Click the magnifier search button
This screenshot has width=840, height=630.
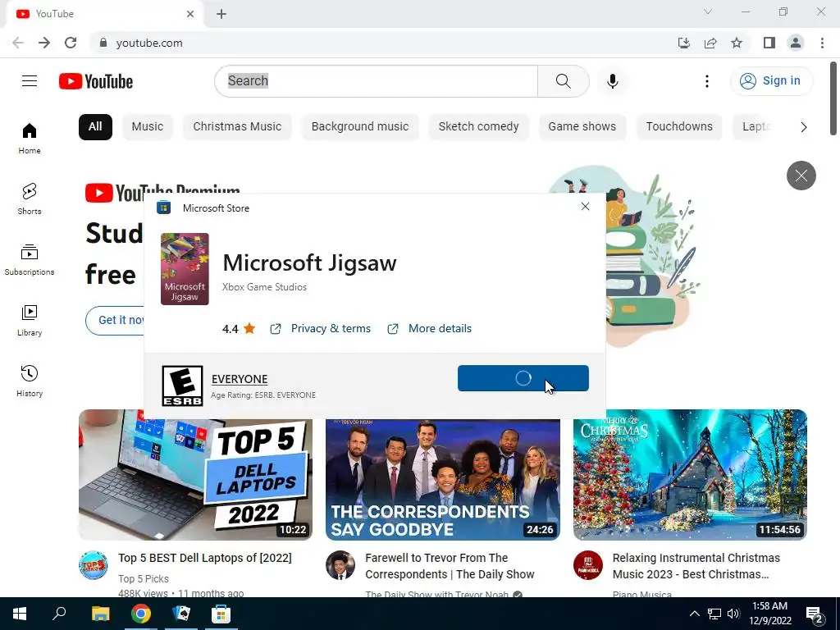pos(563,81)
